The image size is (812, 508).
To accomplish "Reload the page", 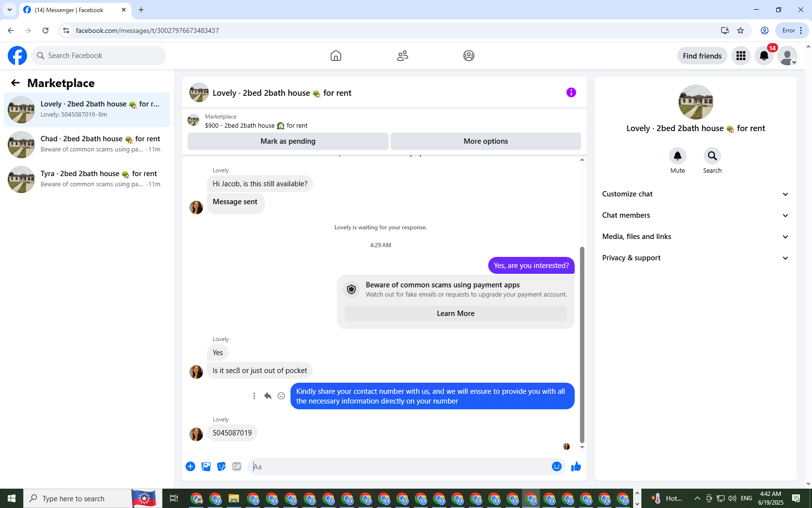I will [x=45, y=30].
